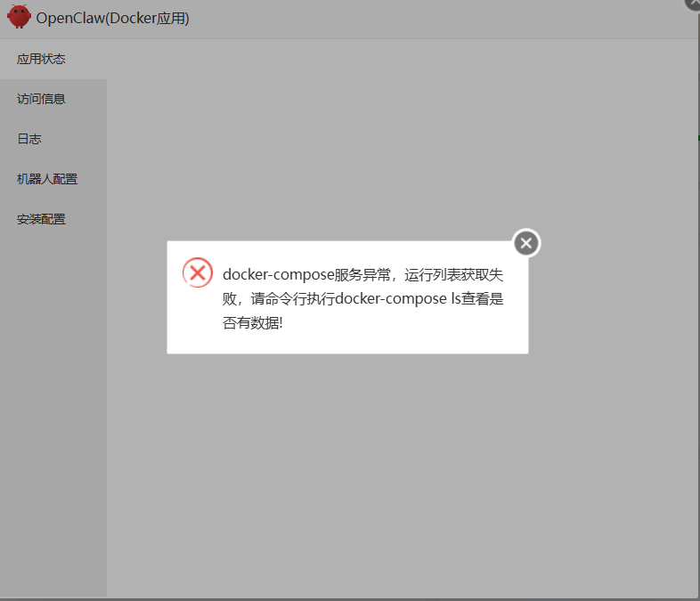
Task: Open the 应用状态 tab
Action: coord(53,59)
